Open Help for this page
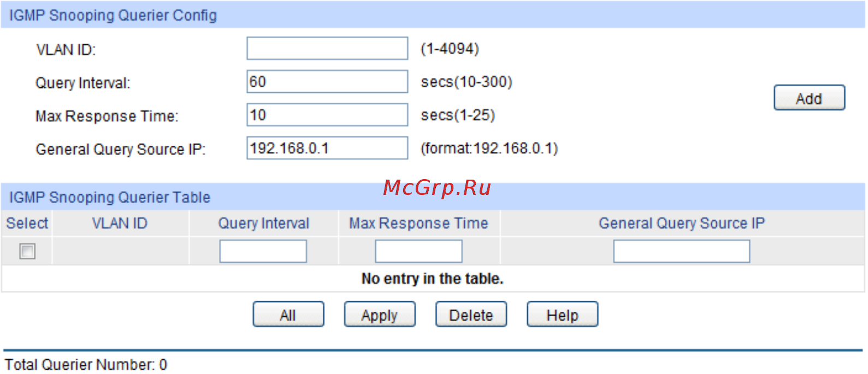 point(562,314)
